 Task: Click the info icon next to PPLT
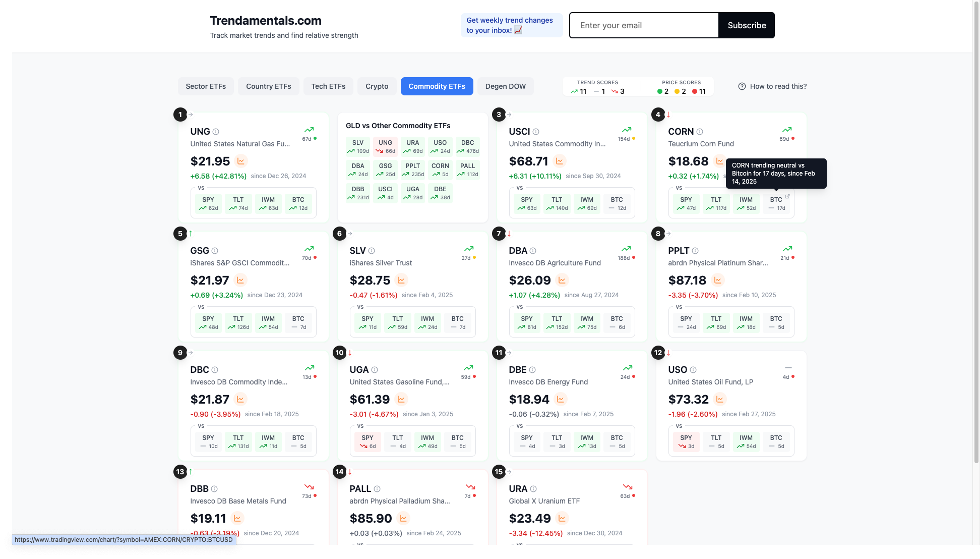(x=695, y=251)
